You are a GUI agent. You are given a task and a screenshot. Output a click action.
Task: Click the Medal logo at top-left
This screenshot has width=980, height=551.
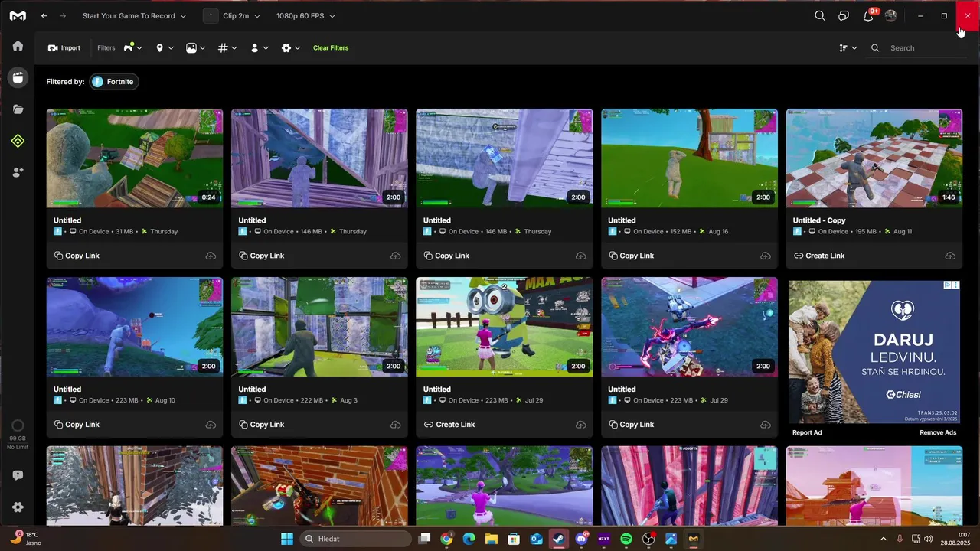click(18, 15)
